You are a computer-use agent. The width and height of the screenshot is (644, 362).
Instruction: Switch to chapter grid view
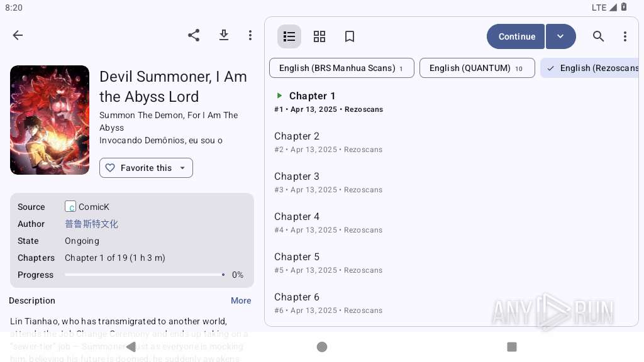coord(319,36)
